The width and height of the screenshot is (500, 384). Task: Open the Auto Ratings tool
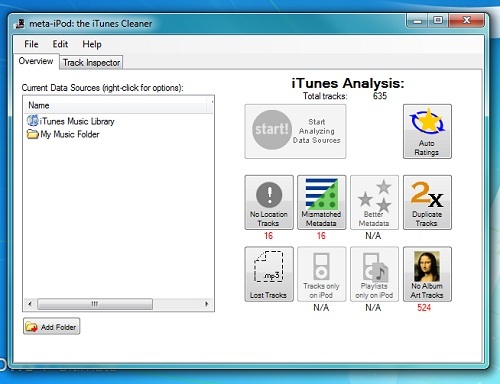427,131
